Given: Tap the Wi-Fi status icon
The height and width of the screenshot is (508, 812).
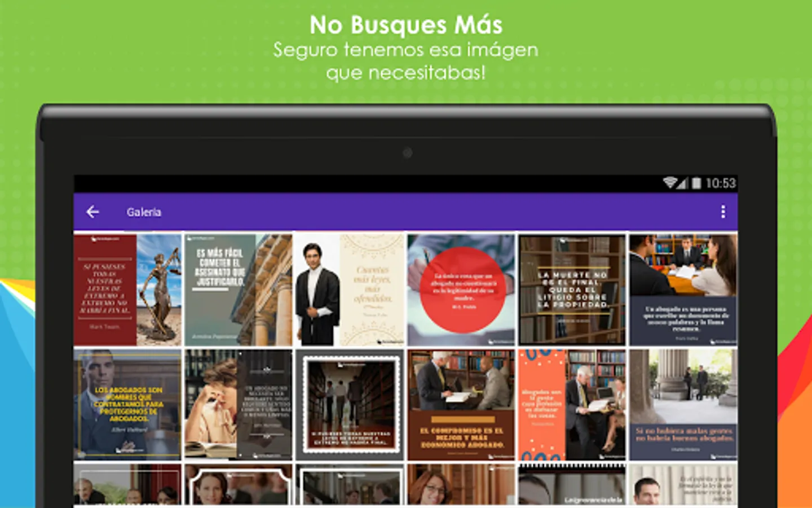Looking at the screenshot, I should [x=669, y=183].
